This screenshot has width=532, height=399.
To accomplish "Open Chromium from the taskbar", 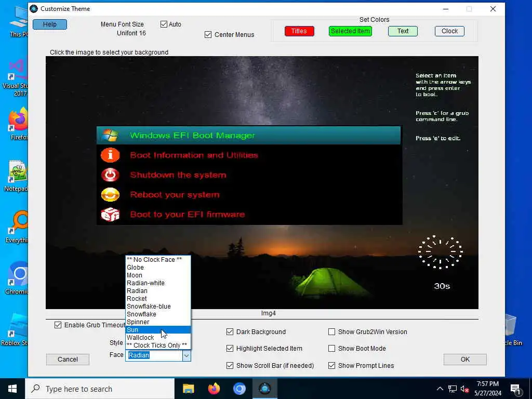I will pos(239,389).
